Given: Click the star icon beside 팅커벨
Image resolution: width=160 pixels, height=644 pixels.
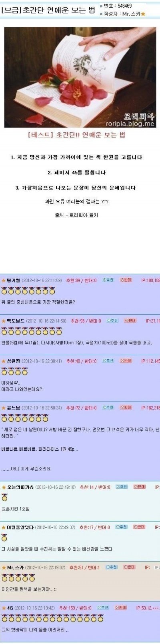Looking at the screenshot, I should (x=4, y=281).
